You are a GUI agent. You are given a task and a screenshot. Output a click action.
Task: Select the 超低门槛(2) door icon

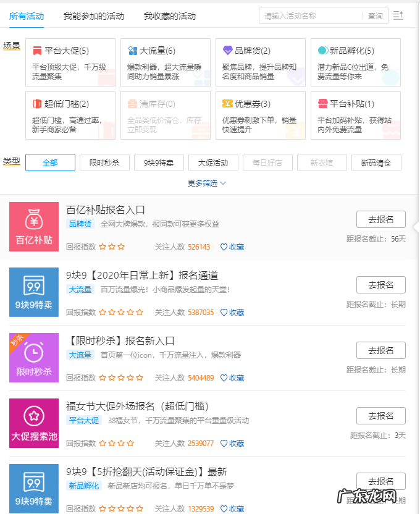(37, 104)
